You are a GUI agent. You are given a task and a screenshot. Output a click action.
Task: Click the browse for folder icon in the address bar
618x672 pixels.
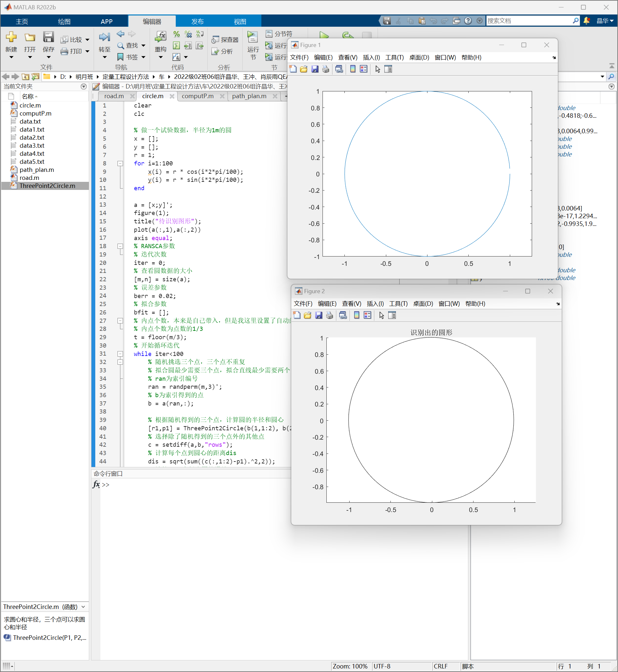35,77
